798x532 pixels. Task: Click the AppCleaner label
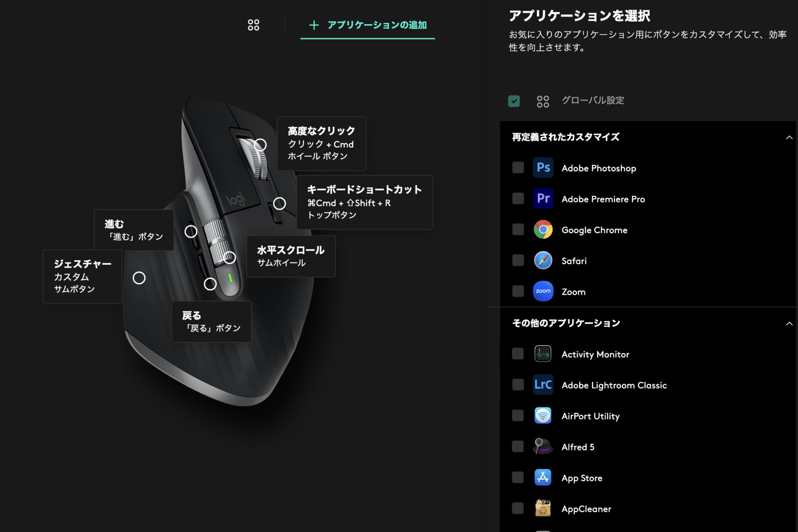[586, 509]
